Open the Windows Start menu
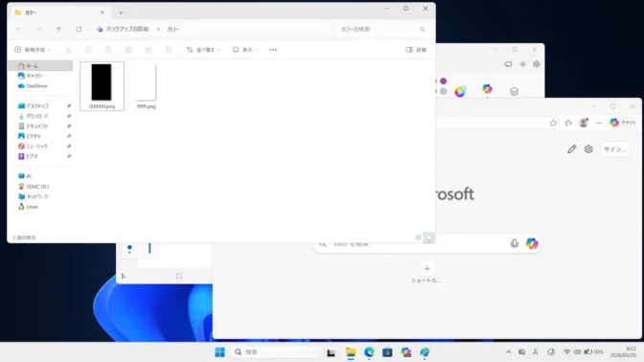The height and width of the screenshot is (362, 644). (219, 352)
